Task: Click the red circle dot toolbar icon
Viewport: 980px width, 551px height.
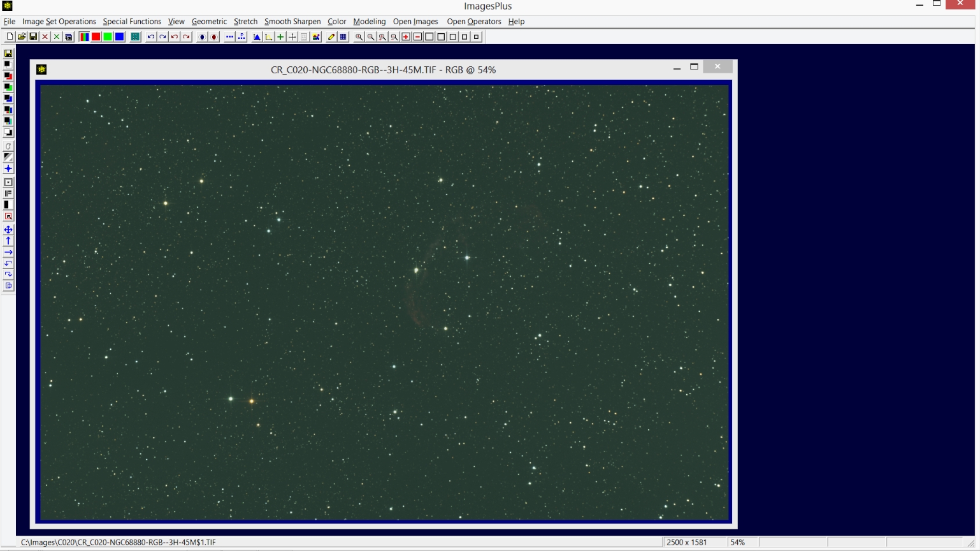Action: 214,37
